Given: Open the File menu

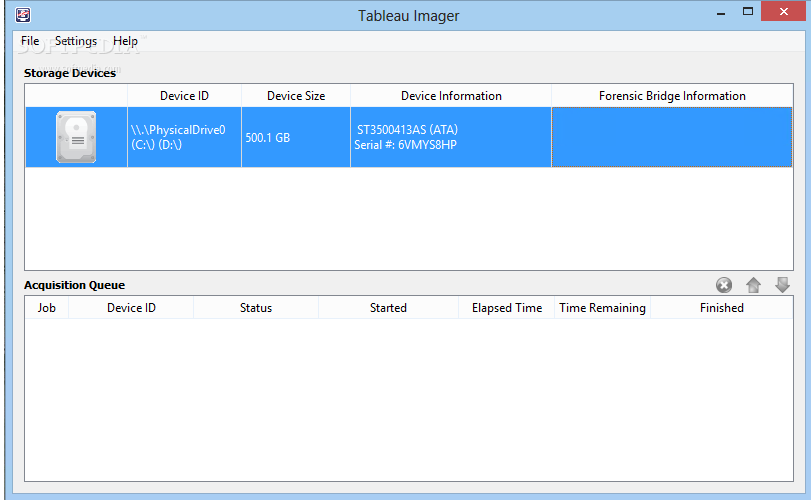Looking at the screenshot, I should click(30, 41).
